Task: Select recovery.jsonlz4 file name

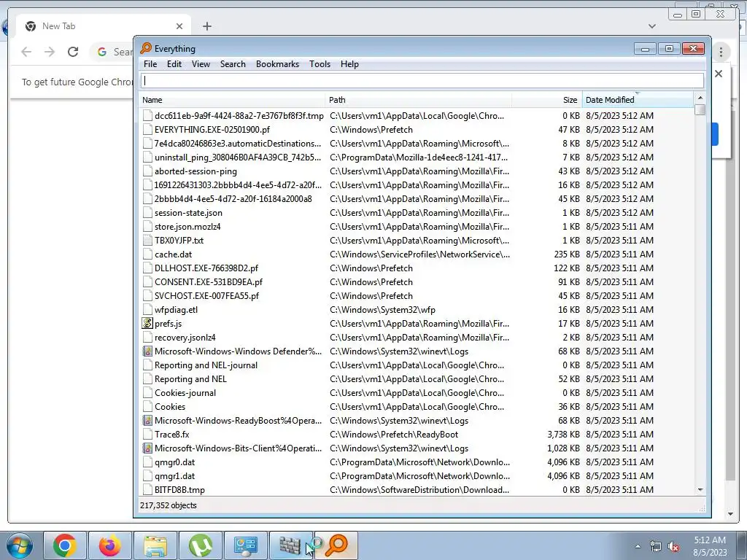Action: [185, 337]
